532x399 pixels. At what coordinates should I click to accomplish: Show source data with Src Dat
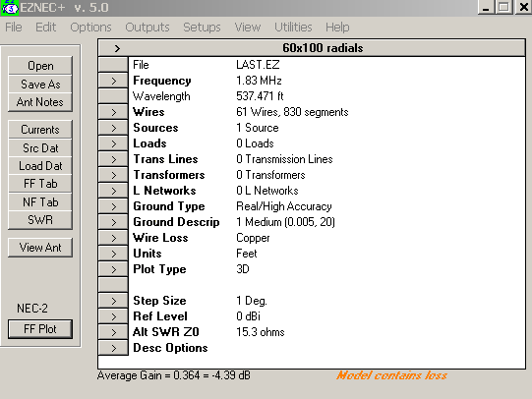(40, 147)
